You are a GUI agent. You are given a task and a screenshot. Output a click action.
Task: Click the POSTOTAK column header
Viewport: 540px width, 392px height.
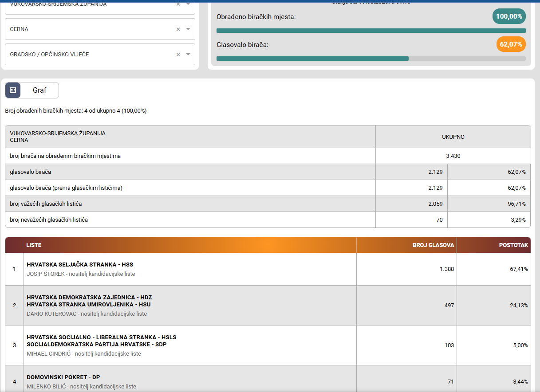click(513, 245)
